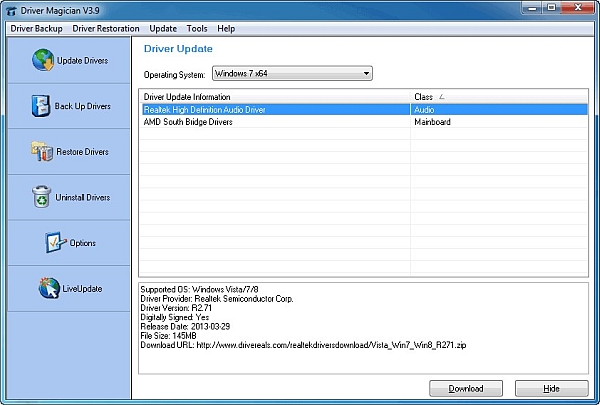Launch the LiveUpdate icon
This screenshot has height=405, width=600.
pos(48,288)
